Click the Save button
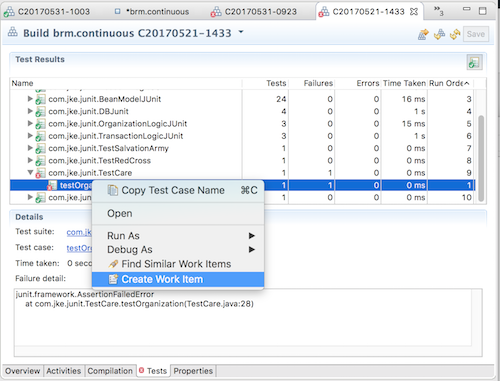Image resolution: width=500 pixels, height=381 pixels. pyautogui.click(x=476, y=34)
